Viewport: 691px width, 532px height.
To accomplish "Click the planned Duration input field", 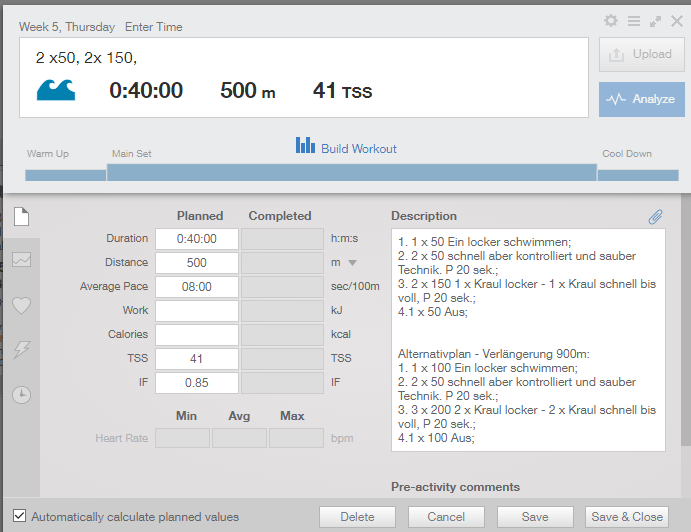I will coord(197,239).
